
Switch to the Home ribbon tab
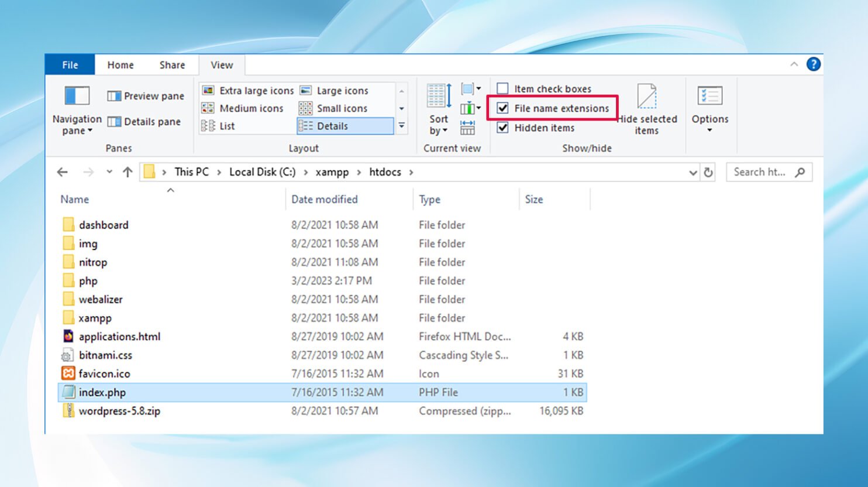(120, 65)
